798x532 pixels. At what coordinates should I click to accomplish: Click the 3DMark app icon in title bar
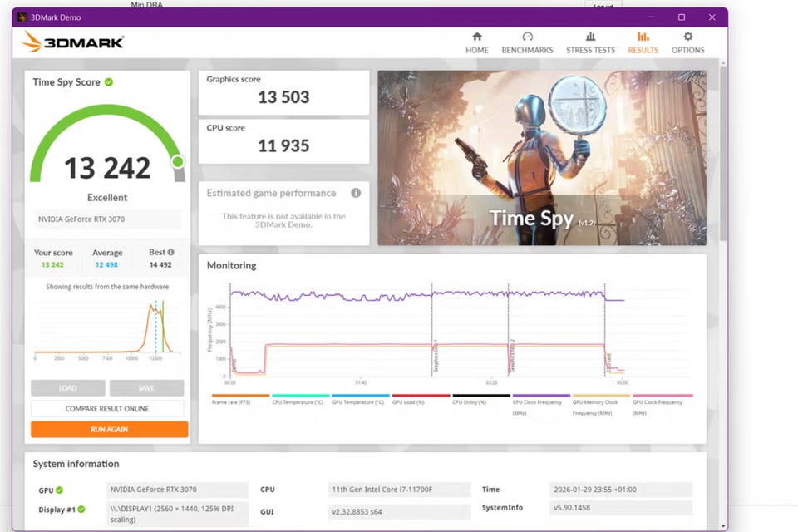tap(22, 17)
